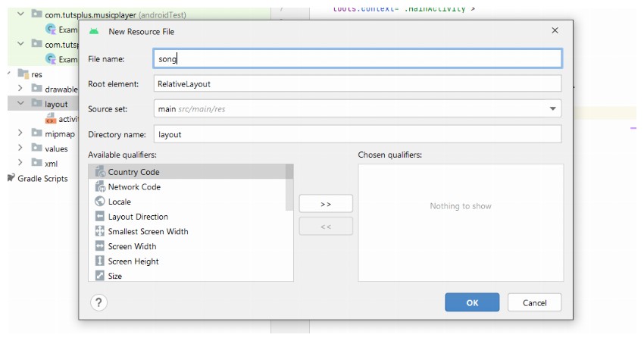This screenshot has height=341, width=644.
Task: Click the add qualifier >> button
Action: [x=326, y=204]
